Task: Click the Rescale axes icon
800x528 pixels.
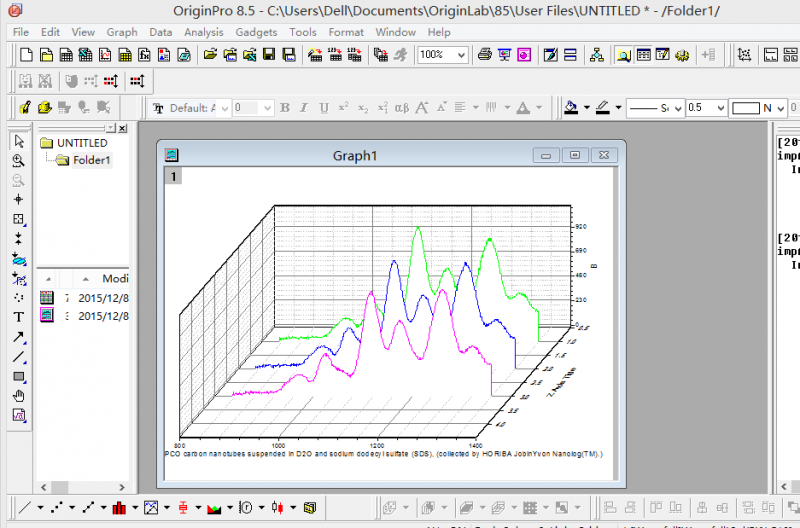Action: (744, 55)
